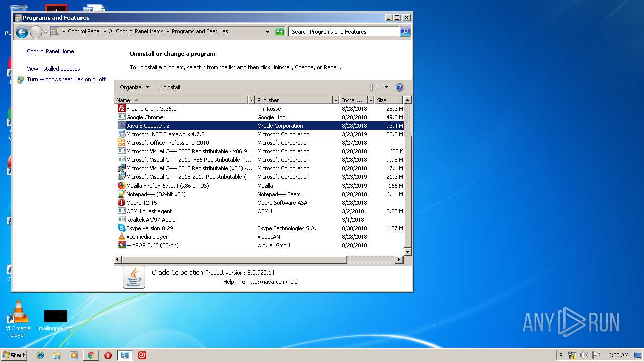The image size is (644, 362).
Task: Click the Start button
Action: [14, 355]
